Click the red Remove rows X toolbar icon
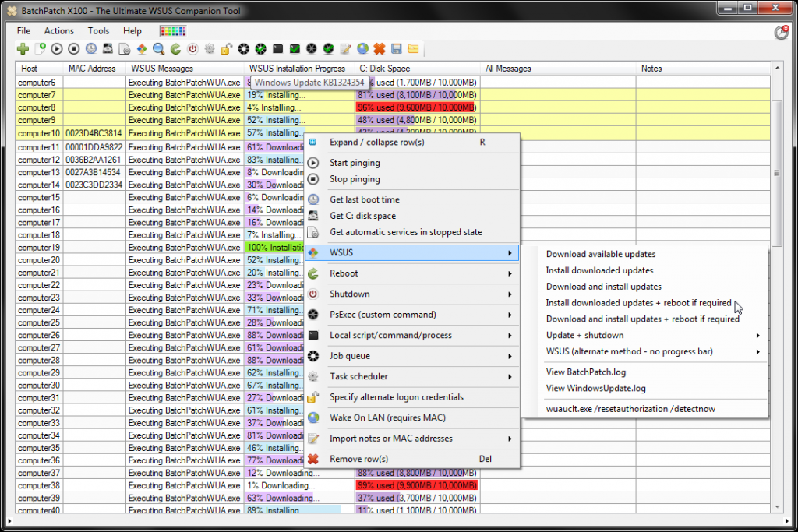The image size is (798, 532). coord(380,48)
